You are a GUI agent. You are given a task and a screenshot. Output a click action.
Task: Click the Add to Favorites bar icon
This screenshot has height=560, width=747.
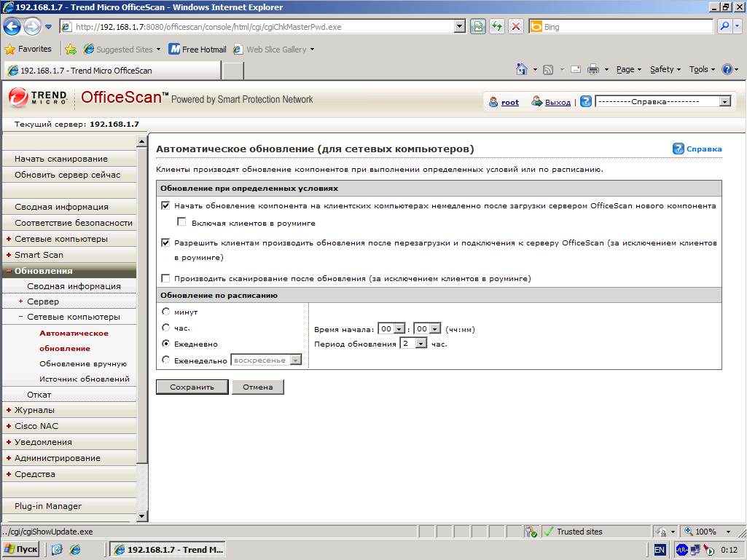pyautogui.click(x=71, y=49)
